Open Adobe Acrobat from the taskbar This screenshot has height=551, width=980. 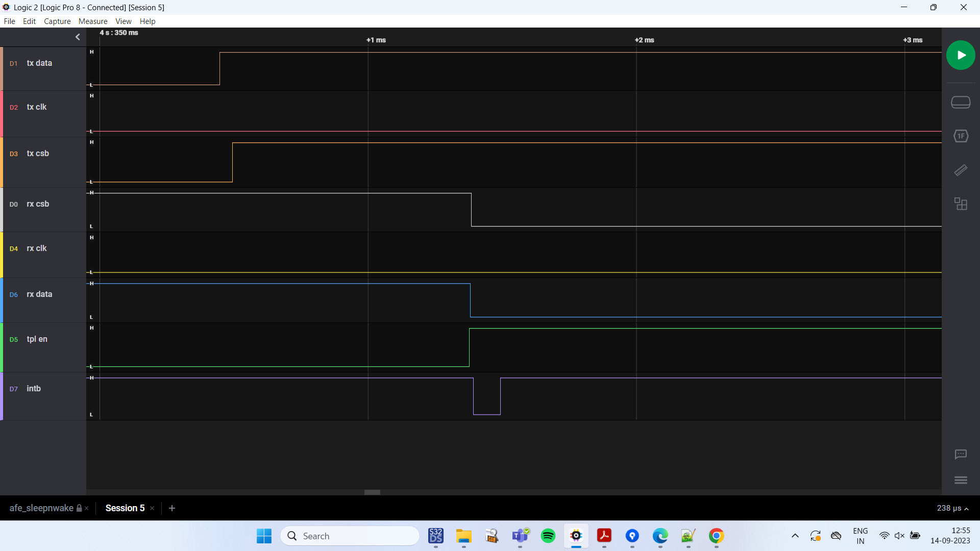click(x=604, y=536)
